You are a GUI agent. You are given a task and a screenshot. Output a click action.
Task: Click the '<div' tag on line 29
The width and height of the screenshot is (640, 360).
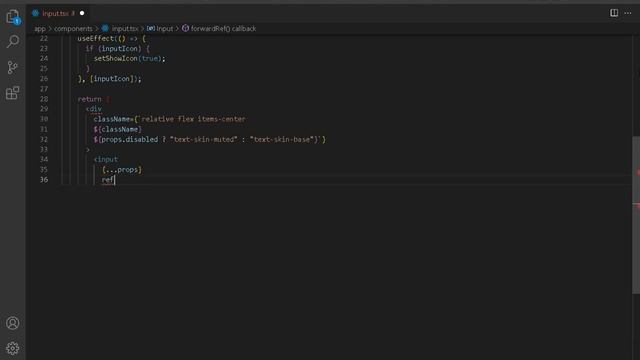[94, 109]
